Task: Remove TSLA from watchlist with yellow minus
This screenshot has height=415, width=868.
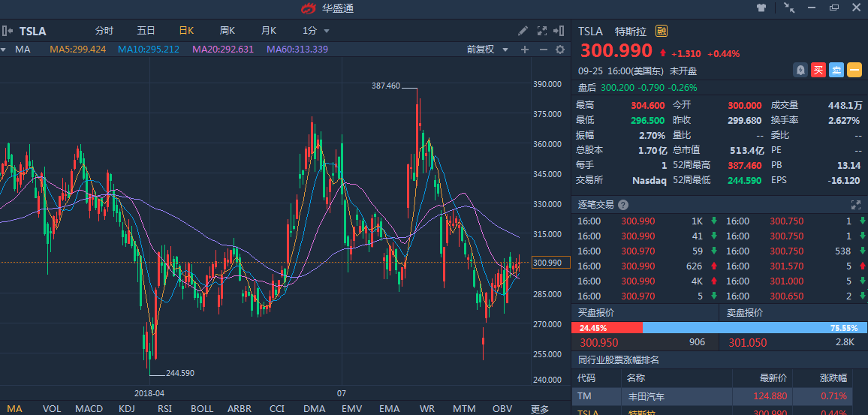Action: pos(854,70)
